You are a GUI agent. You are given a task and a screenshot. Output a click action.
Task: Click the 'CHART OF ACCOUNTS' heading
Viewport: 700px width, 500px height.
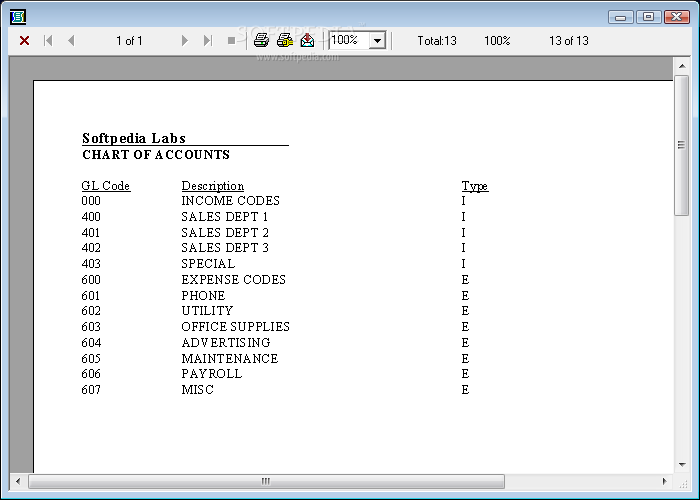(x=156, y=154)
